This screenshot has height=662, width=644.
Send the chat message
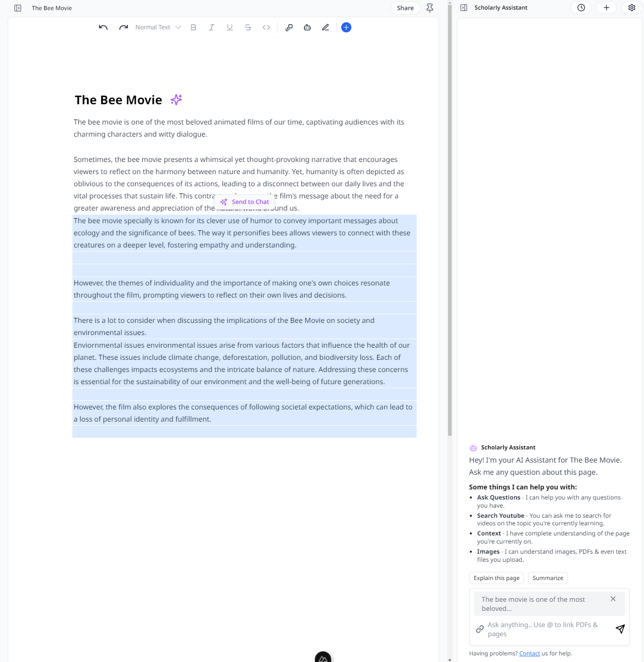point(620,629)
